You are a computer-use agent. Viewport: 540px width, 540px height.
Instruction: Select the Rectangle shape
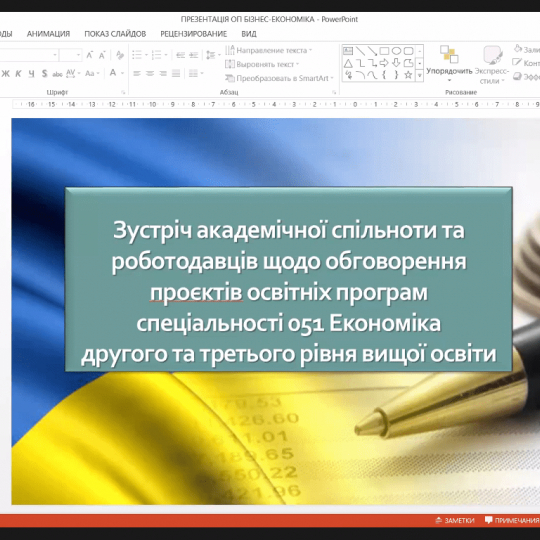tap(384, 51)
